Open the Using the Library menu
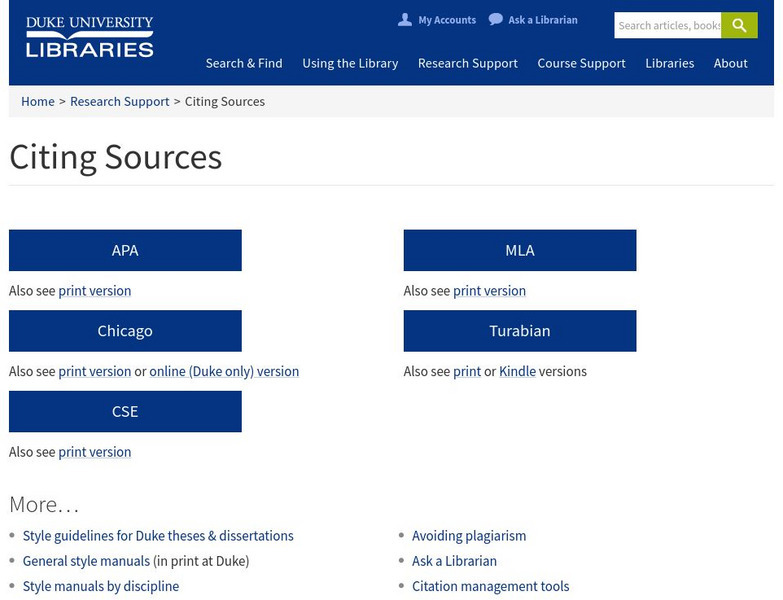The width and height of the screenshot is (783, 600). pyautogui.click(x=350, y=63)
